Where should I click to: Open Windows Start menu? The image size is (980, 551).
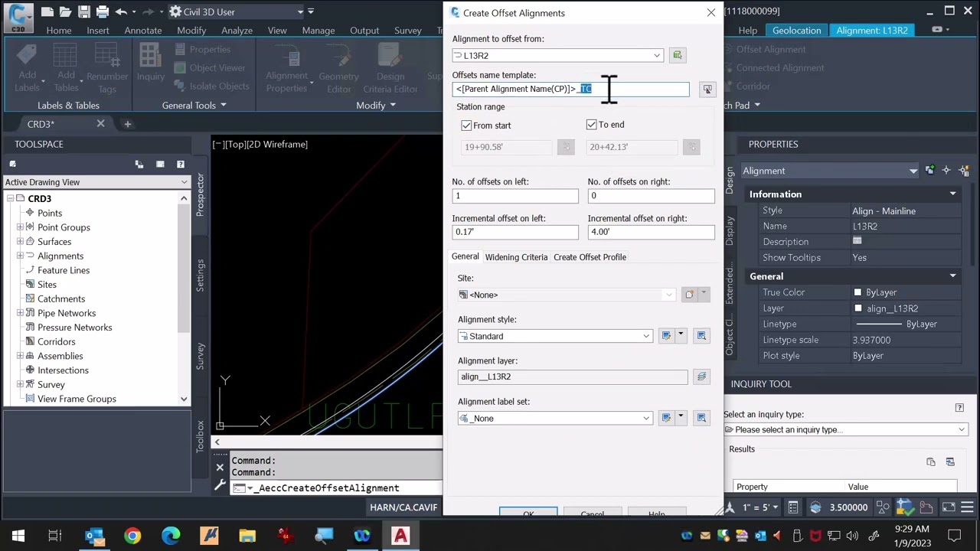point(18,536)
